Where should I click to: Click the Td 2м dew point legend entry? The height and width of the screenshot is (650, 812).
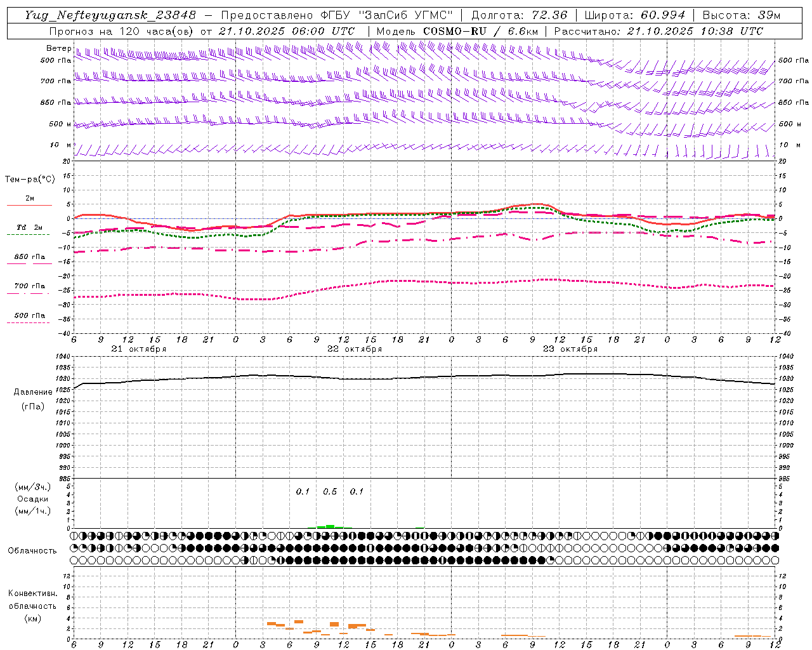click(30, 227)
